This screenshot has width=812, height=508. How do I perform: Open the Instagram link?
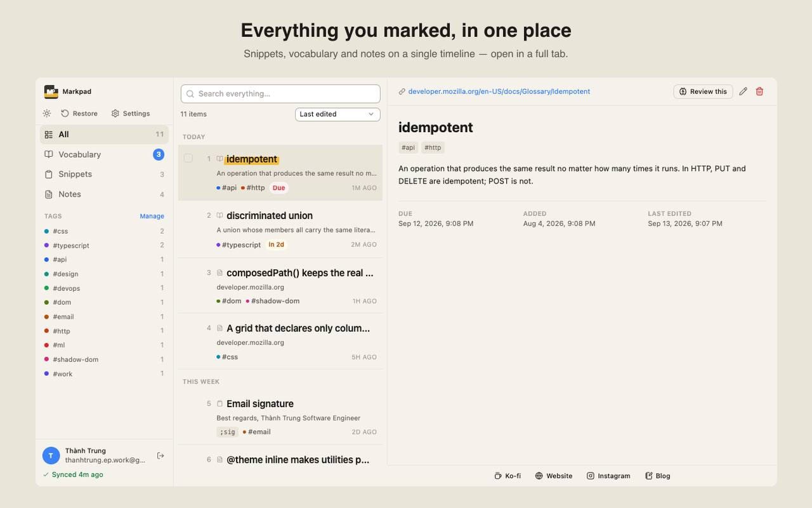(x=608, y=476)
